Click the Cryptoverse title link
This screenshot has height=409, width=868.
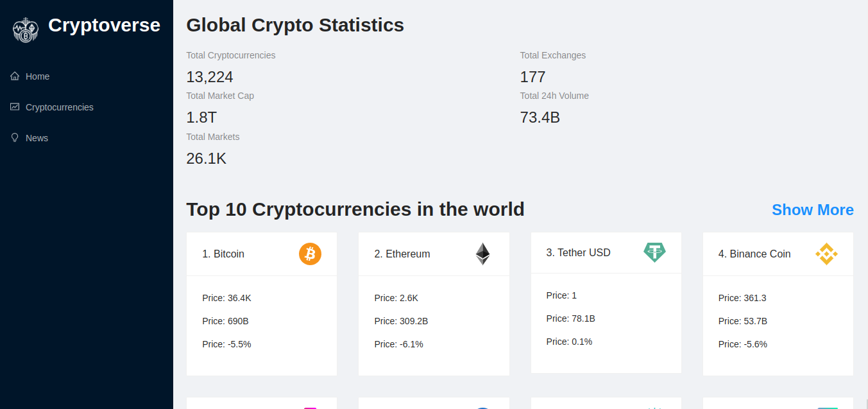pyautogui.click(x=104, y=25)
